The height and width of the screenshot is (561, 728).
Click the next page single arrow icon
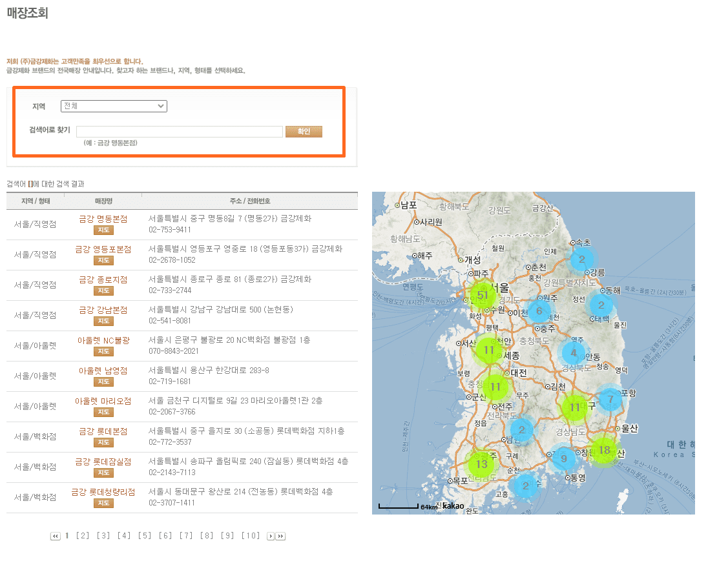point(271,536)
